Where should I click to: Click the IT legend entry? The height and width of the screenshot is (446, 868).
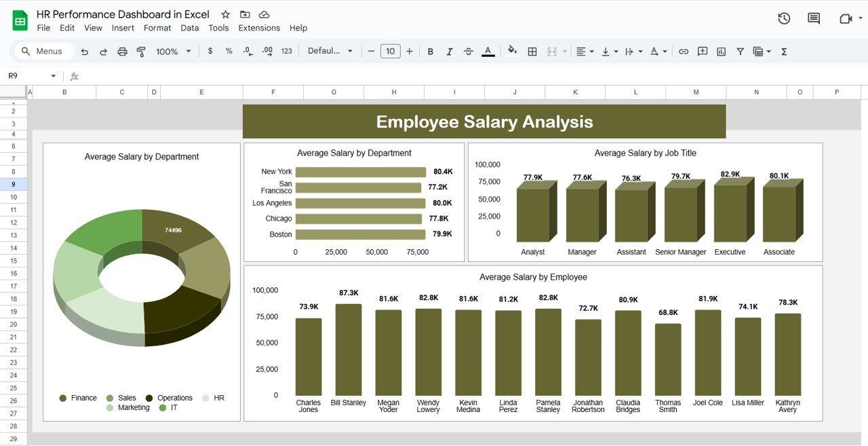(168, 407)
